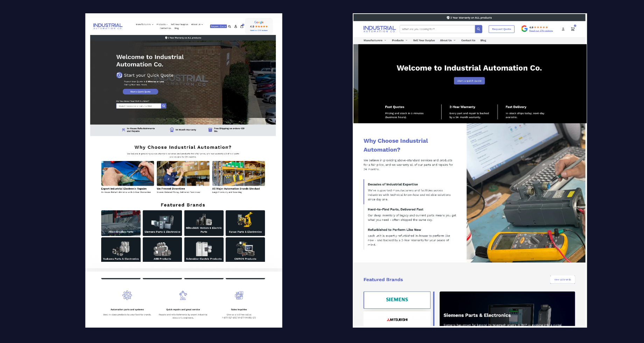Open the Read our reviews link in the right mockup
644x343 pixels.
541,31
